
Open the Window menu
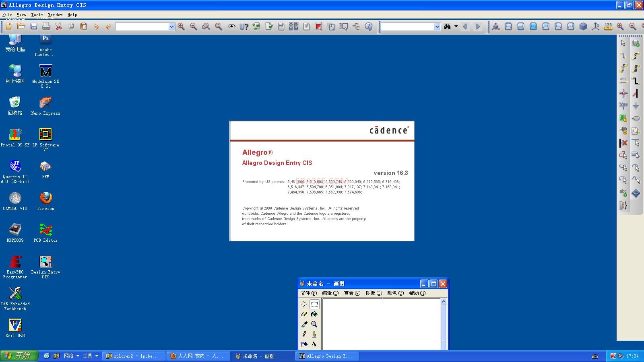pyautogui.click(x=55, y=14)
